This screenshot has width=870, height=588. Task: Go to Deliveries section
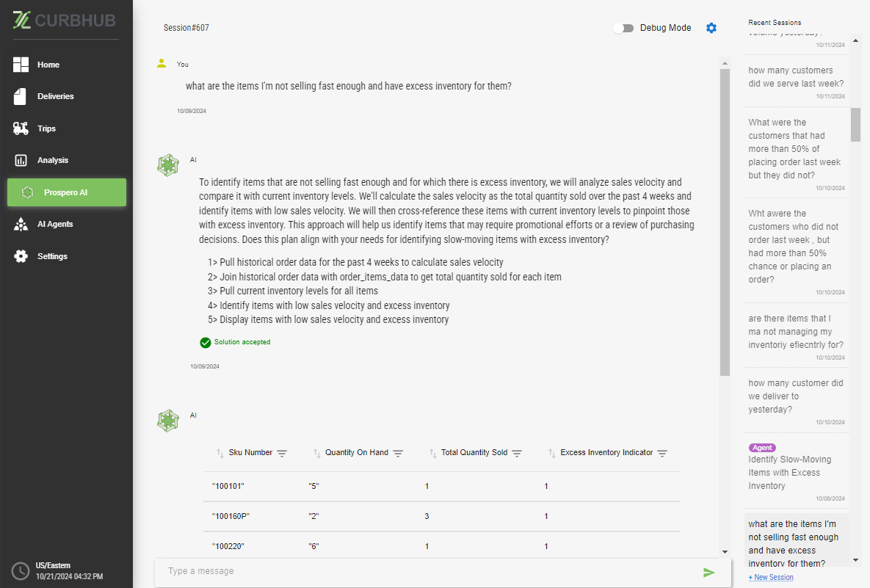pyautogui.click(x=56, y=96)
